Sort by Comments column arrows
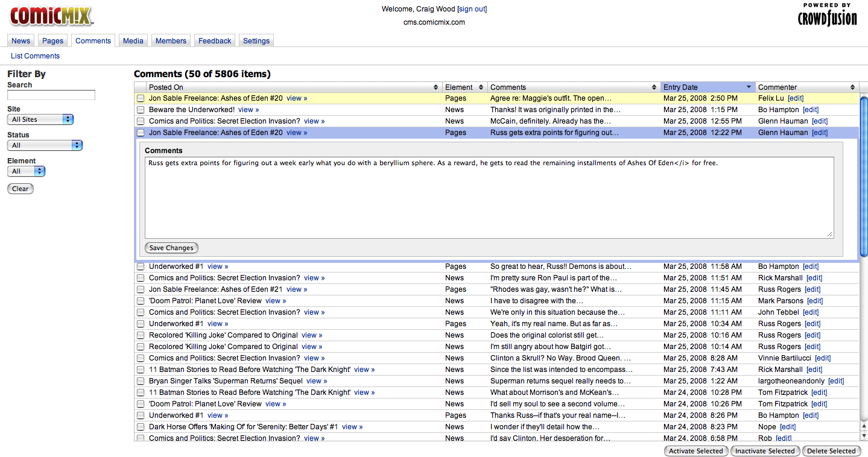The image size is (868, 457). (x=654, y=87)
